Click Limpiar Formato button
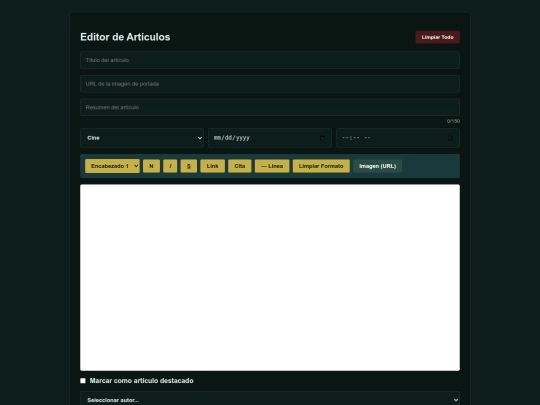540x405 pixels. pyautogui.click(x=321, y=166)
